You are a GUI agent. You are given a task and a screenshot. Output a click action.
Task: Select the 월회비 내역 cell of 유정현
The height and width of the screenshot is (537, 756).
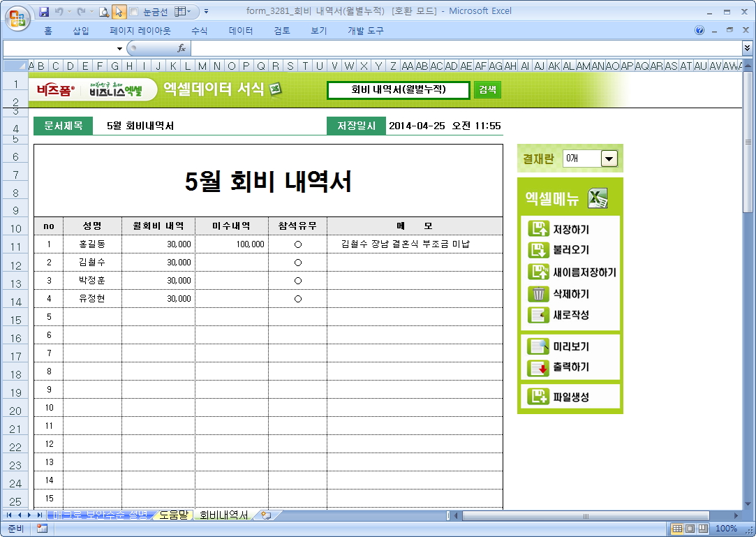coord(158,299)
